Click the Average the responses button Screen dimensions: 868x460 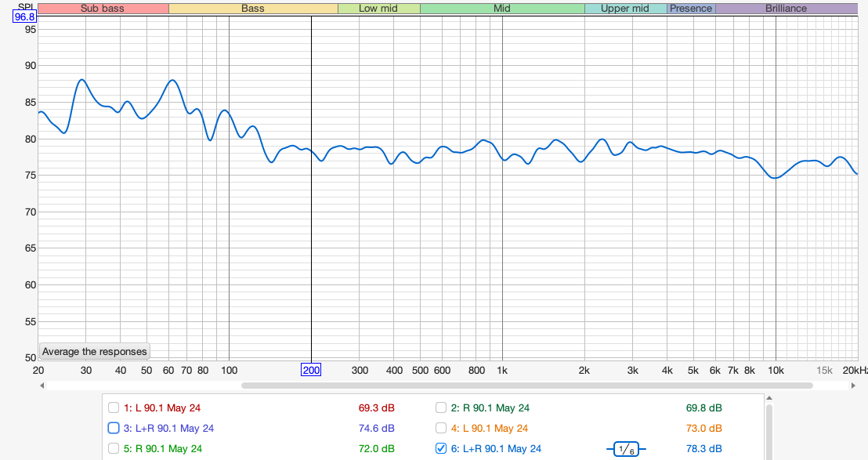(95, 352)
